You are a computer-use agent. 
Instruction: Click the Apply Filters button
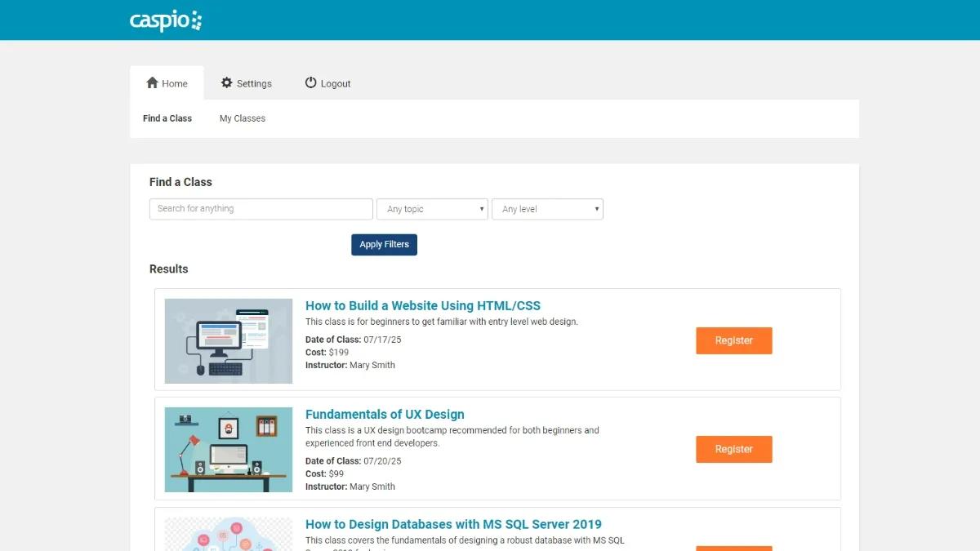(384, 244)
